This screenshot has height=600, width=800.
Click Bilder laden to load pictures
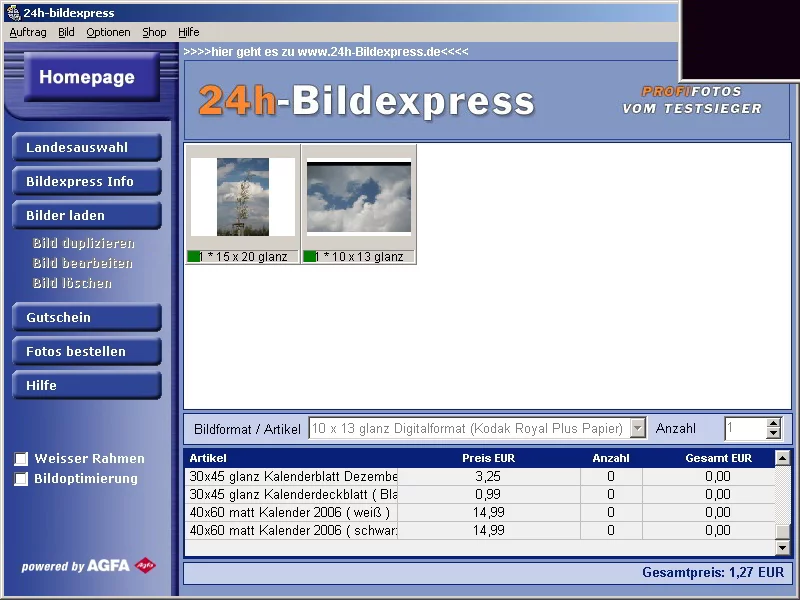[x=87, y=215]
